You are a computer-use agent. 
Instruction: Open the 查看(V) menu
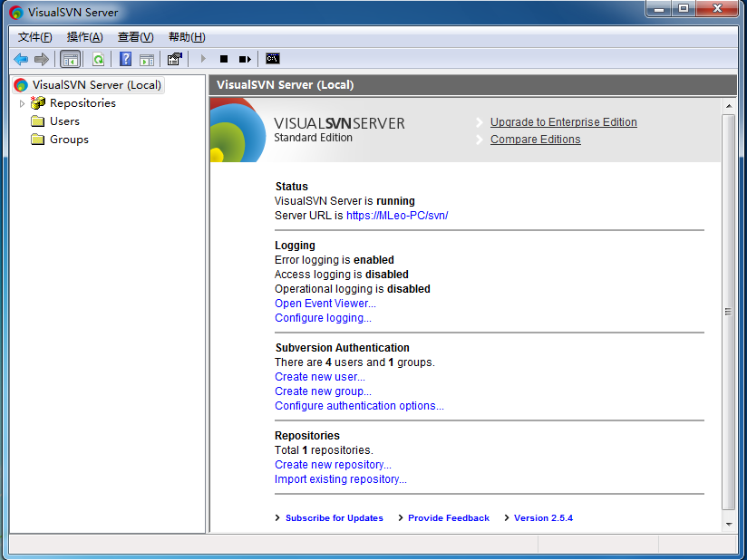[x=136, y=37]
